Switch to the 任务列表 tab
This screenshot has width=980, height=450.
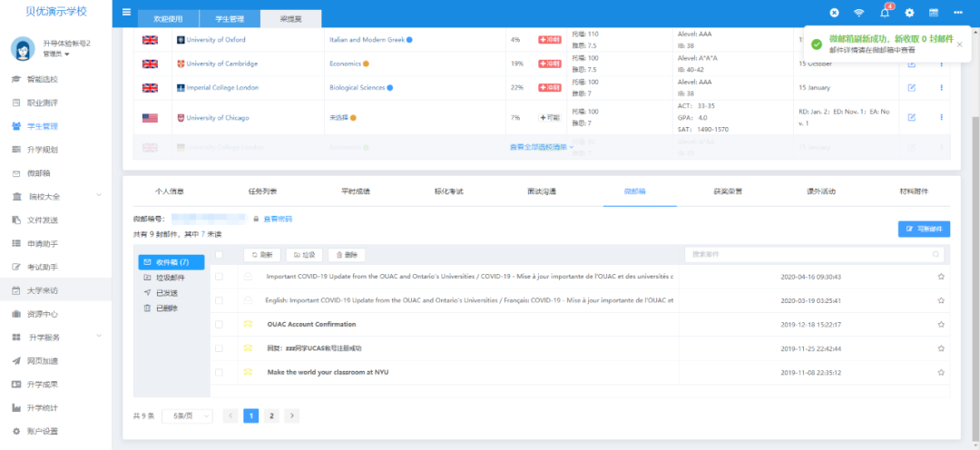click(262, 191)
